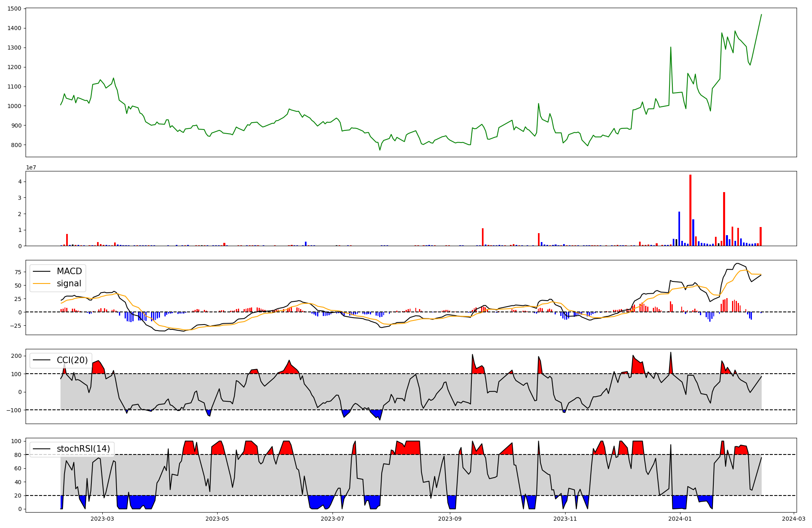Click the 1500 price axis label
This screenshot has height=528, width=812.
pyautogui.click(x=14, y=9)
